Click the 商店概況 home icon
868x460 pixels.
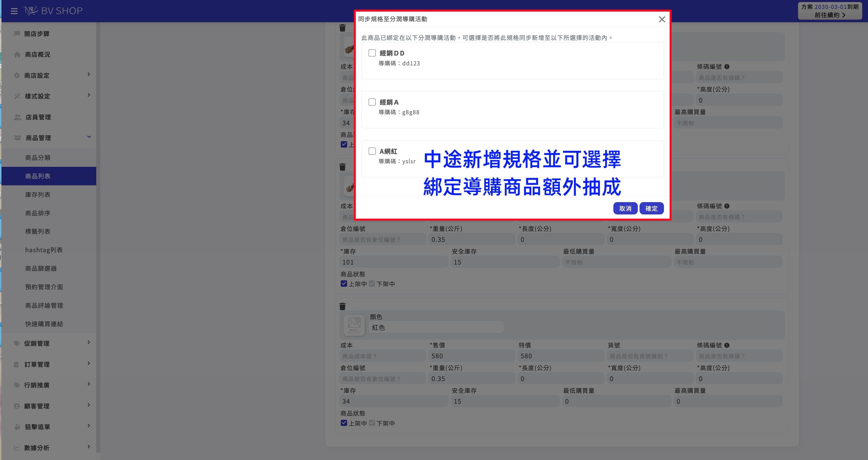point(17,55)
